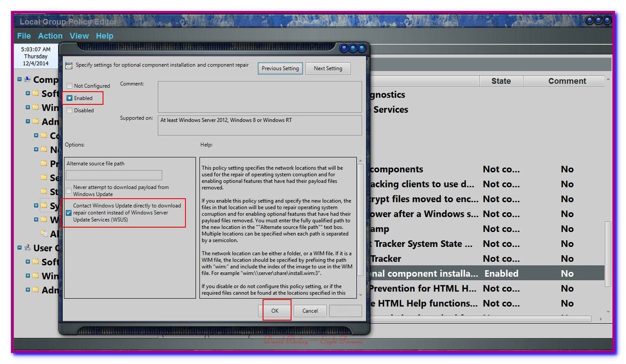626x364 pixels.
Task: Cancel the policy setting dialog
Action: pyautogui.click(x=310, y=311)
